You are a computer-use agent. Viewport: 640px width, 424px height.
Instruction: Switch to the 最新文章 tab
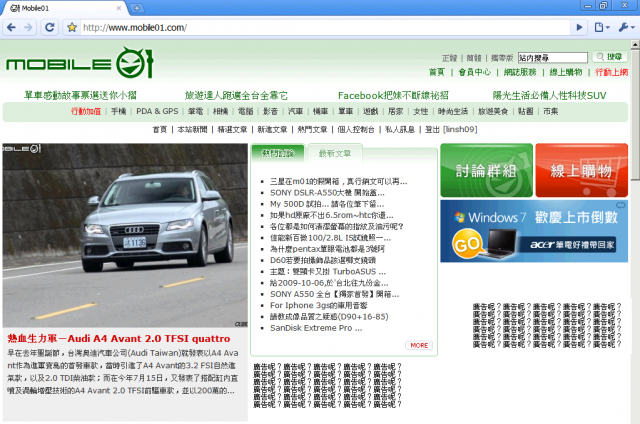(335, 153)
